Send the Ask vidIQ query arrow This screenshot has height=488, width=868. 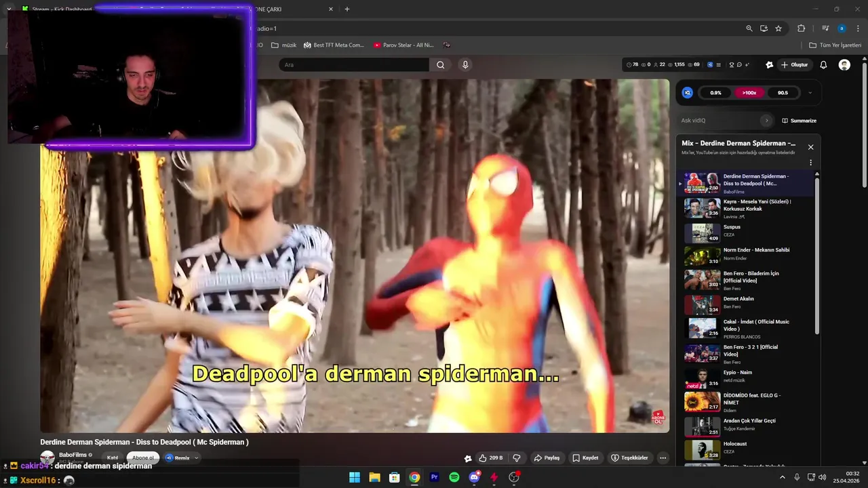(767, 121)
